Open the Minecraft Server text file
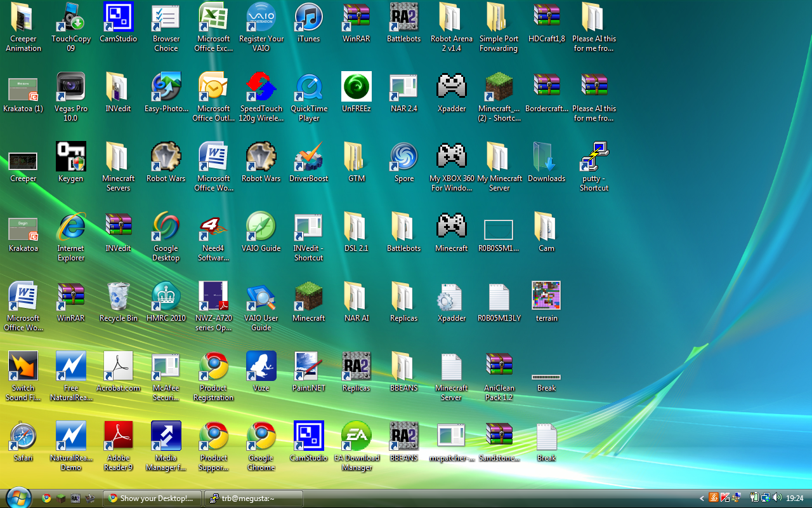Viewport: 812px width, 508px height. pyautogui.click(x=452, y=366)
